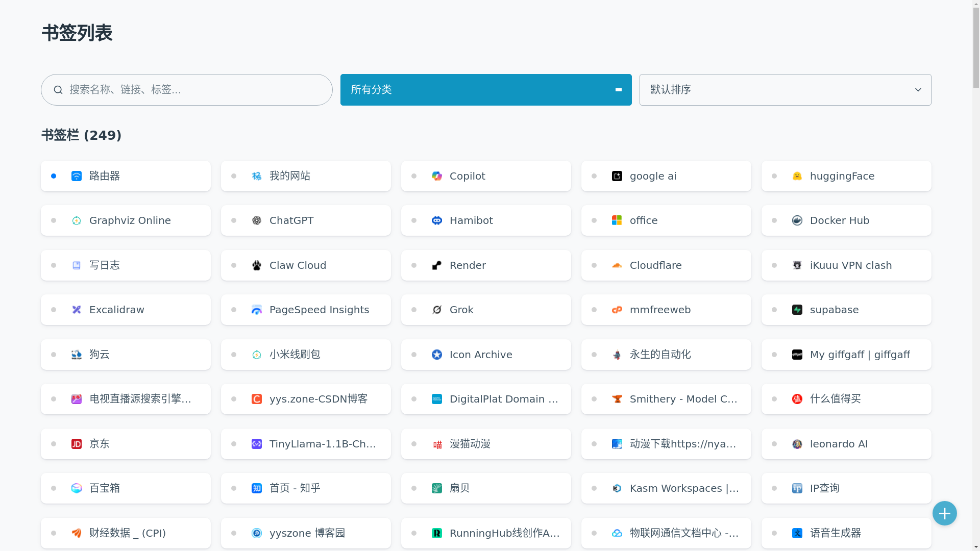Open the 所有分类 category dropdown
Image resolution: width=980 pixels, height=551 pixels.
tap(486, 90)
